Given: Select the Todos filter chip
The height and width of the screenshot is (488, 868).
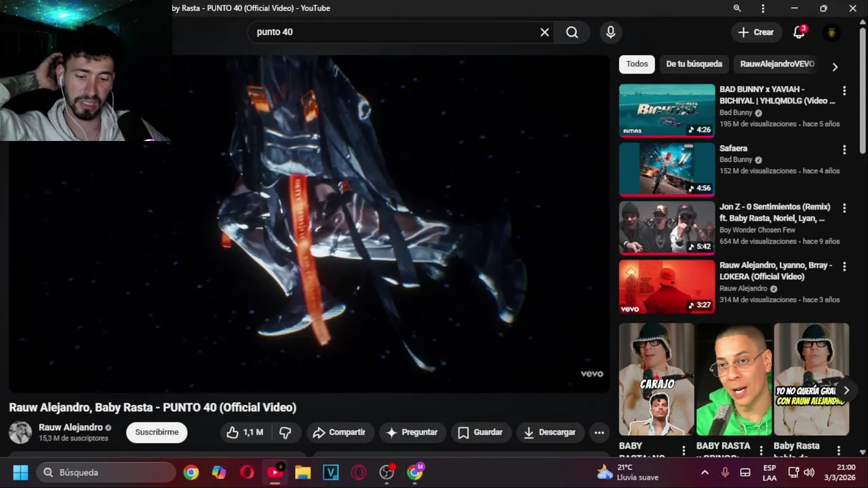Looking at the screenshot, I should coord(637,64).
